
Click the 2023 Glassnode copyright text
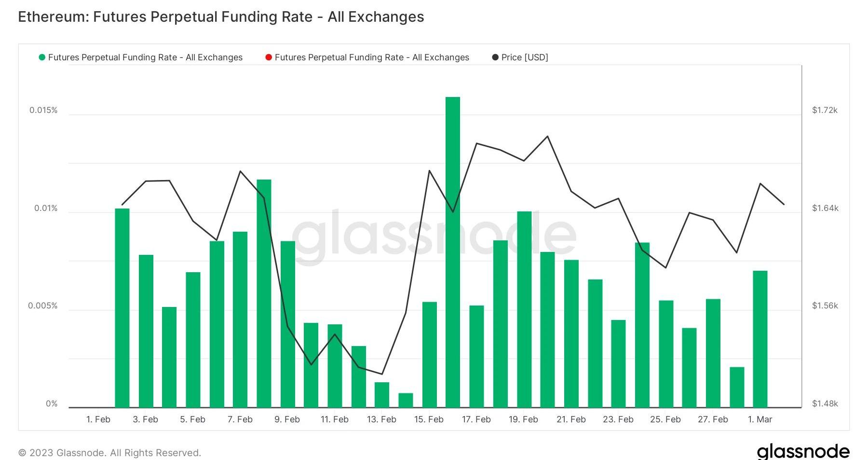click(109, 453)
